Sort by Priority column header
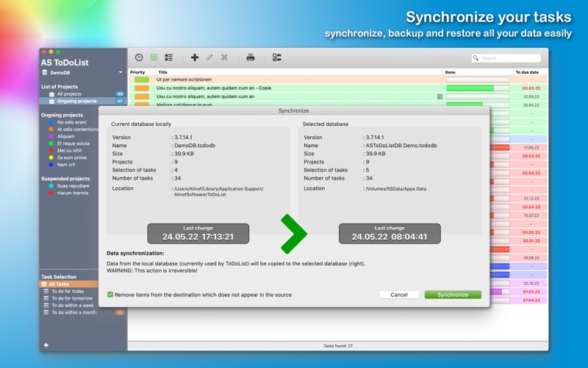 tap(137, 72)
